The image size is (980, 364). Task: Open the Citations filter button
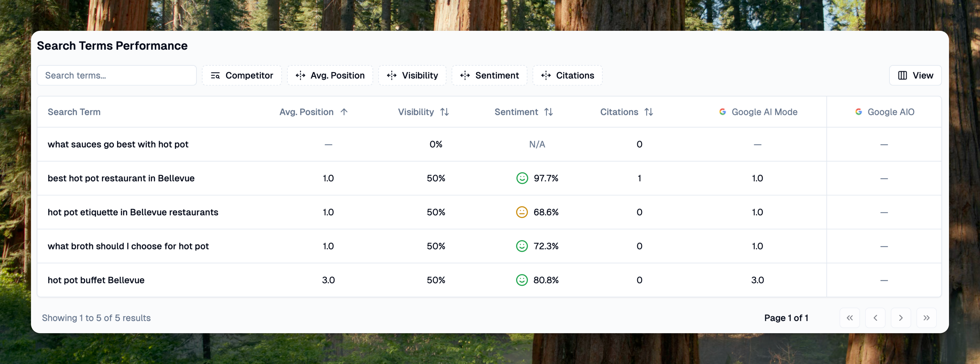567,75
